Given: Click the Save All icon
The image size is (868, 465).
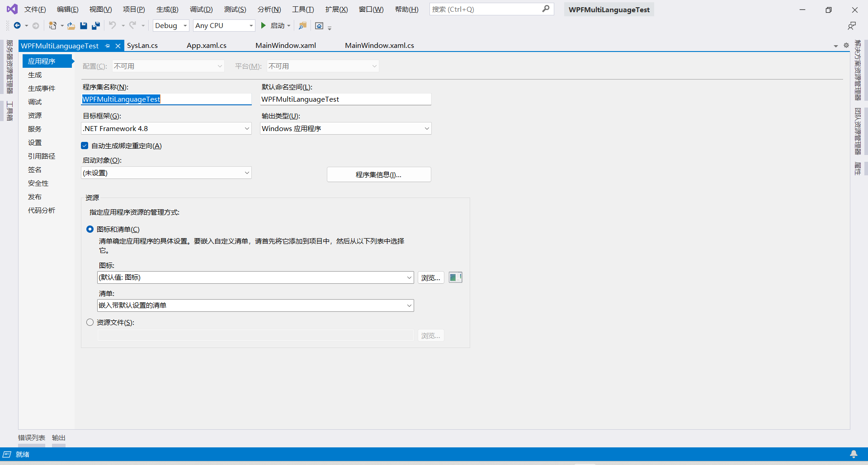Looking at the screenshot, I should click(x=96, y=26).
